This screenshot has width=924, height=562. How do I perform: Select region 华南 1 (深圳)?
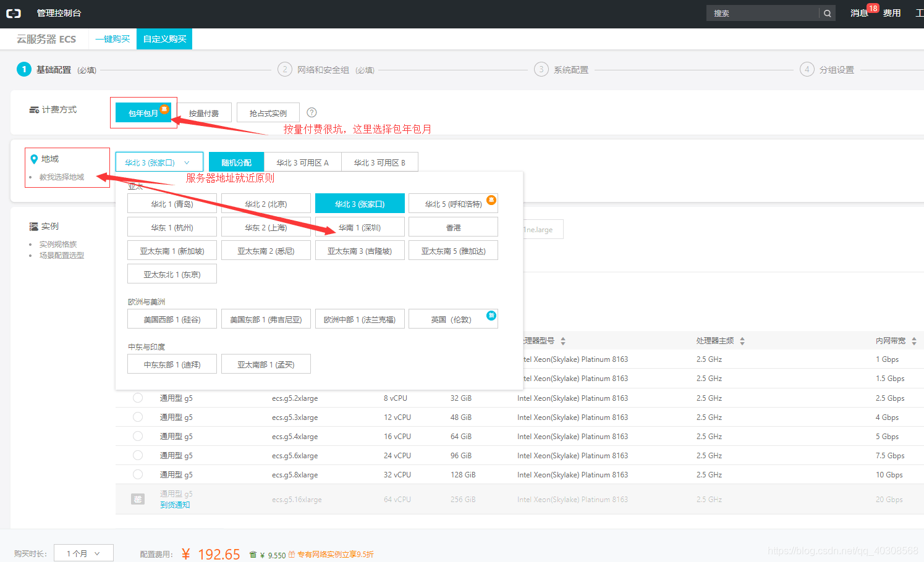[x=360, y=227]
